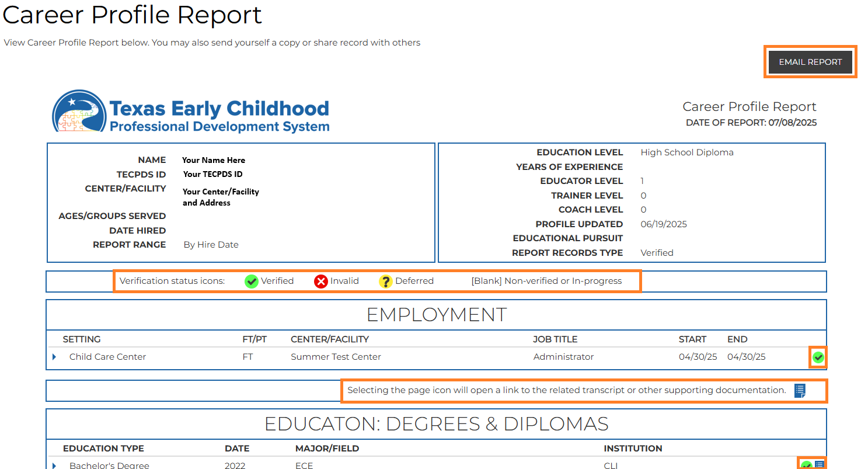Click the yellow Deferred question-mark icon

(x=385, y=282)
